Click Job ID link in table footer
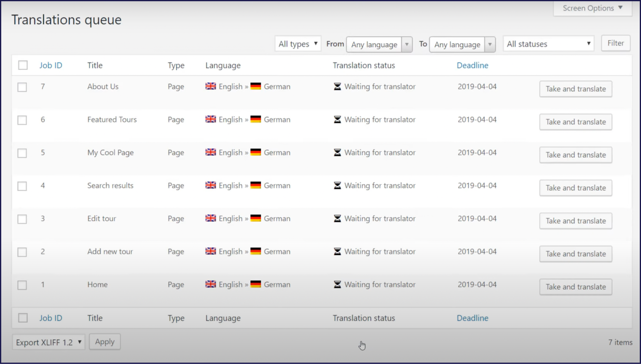This screenshot has width=641, height=364. coord(51,318)
